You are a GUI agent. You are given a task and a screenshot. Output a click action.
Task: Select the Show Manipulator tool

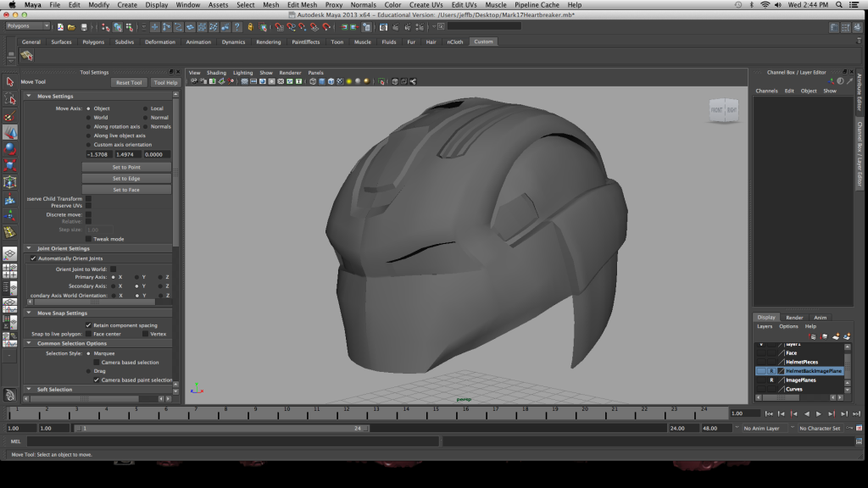[x=10, y=216]
